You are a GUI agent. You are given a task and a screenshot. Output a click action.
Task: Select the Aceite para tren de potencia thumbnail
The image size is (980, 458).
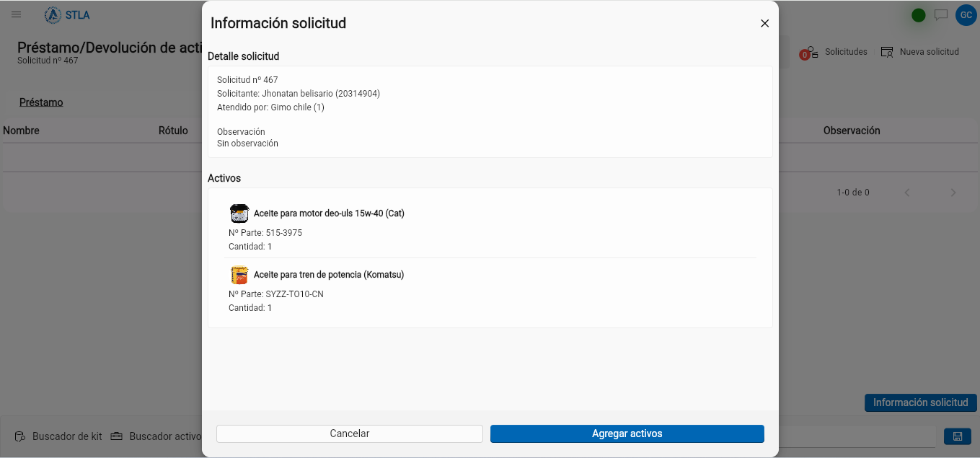pos(239,275)
